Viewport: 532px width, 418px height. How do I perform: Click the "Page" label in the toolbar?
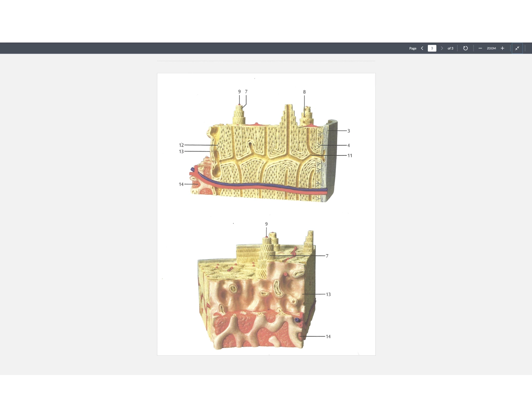[413, 48]
